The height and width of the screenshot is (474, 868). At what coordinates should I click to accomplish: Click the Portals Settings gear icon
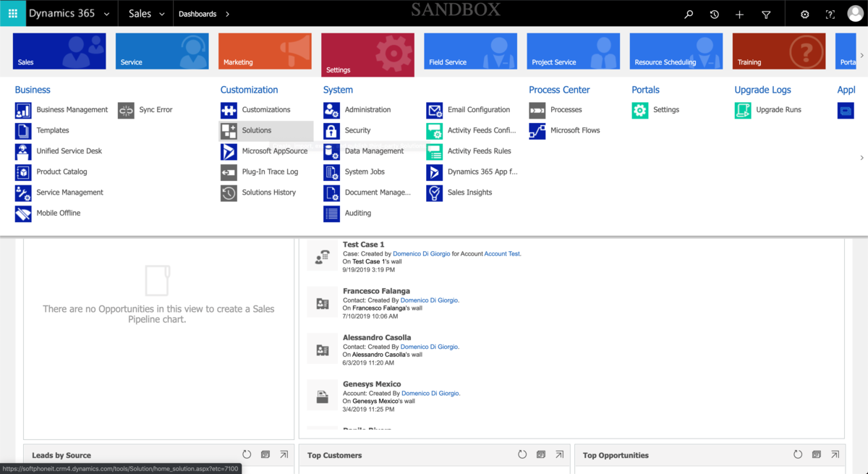[x=640, y=110]
